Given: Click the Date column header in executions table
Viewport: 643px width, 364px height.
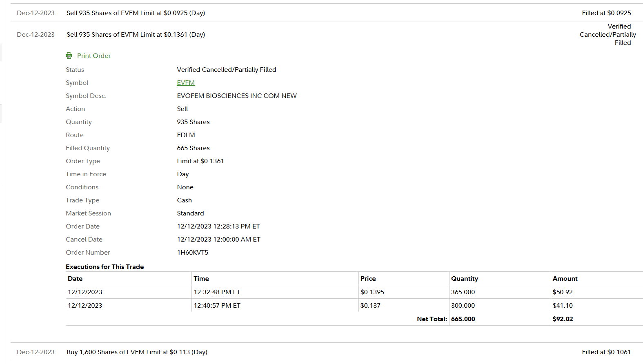Looking at the screenshot, I should pyautogui.click(x=75, y=278).
